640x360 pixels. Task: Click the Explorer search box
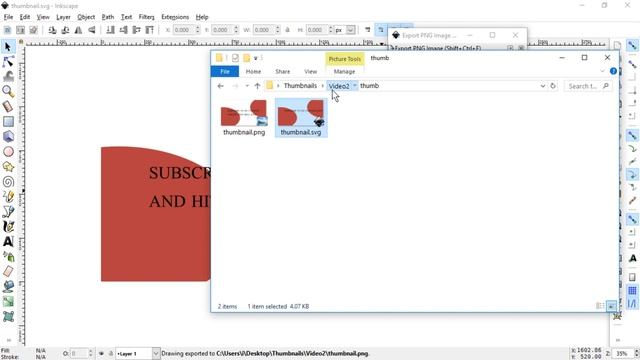(588, 86)
